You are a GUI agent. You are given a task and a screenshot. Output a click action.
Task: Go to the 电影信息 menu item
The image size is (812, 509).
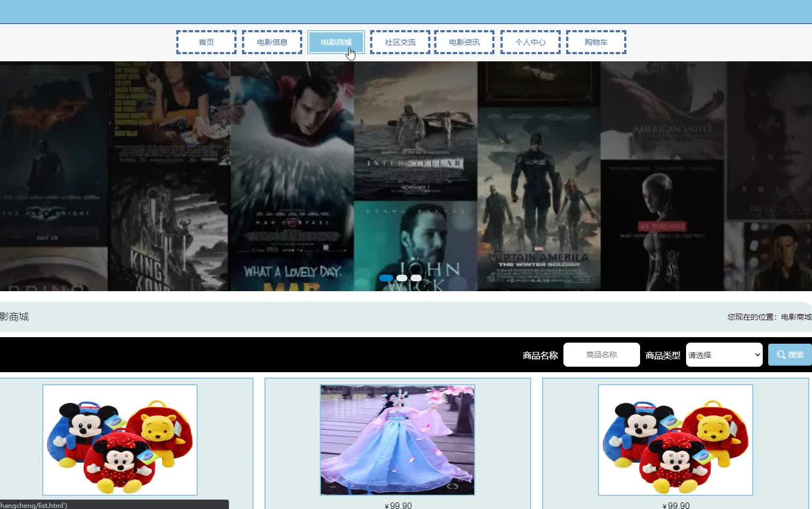click(x=272, y=42)
